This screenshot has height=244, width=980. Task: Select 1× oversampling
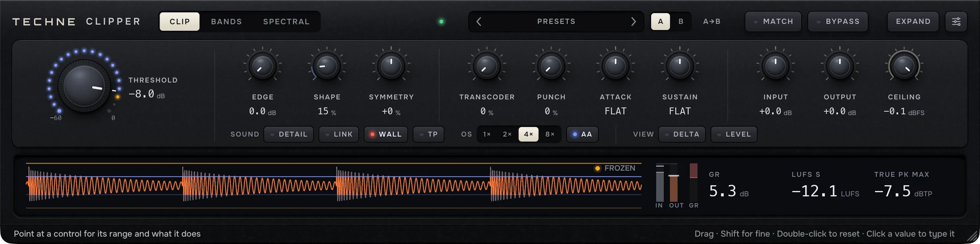[x=487, y=134]
